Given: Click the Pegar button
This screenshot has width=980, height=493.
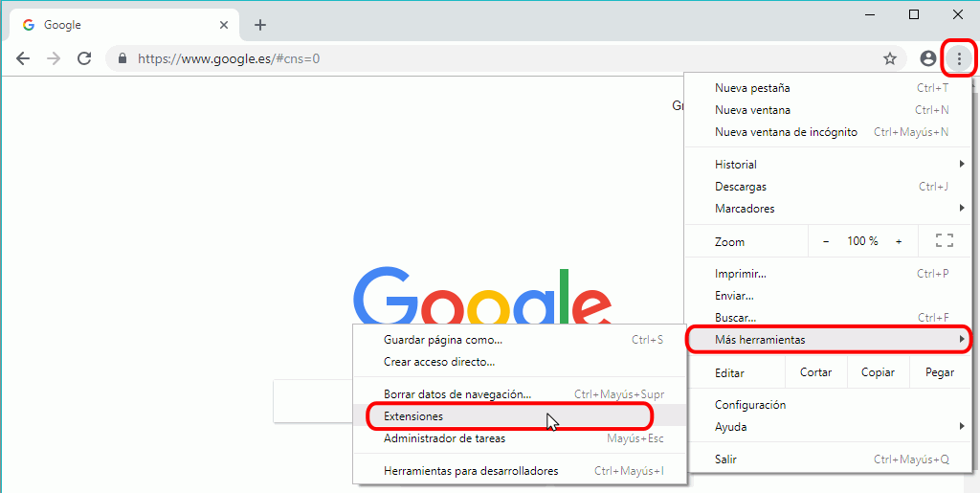Looking at the screenshot, I should click(x=939, y=372).
